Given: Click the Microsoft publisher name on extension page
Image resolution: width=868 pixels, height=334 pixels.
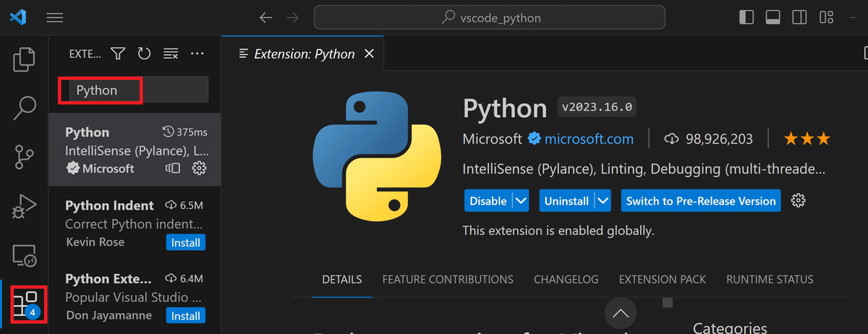Looking at the screenshot, I should 492,139.
